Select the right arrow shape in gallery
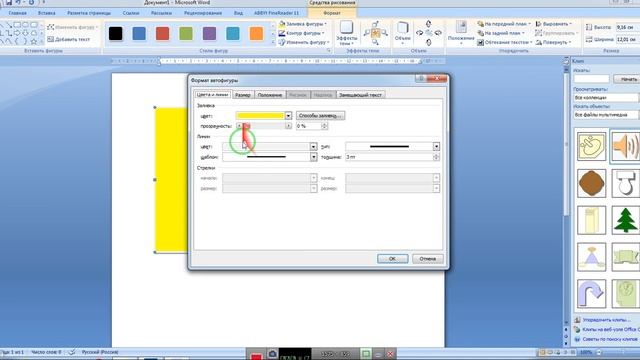 pos(18,33)
